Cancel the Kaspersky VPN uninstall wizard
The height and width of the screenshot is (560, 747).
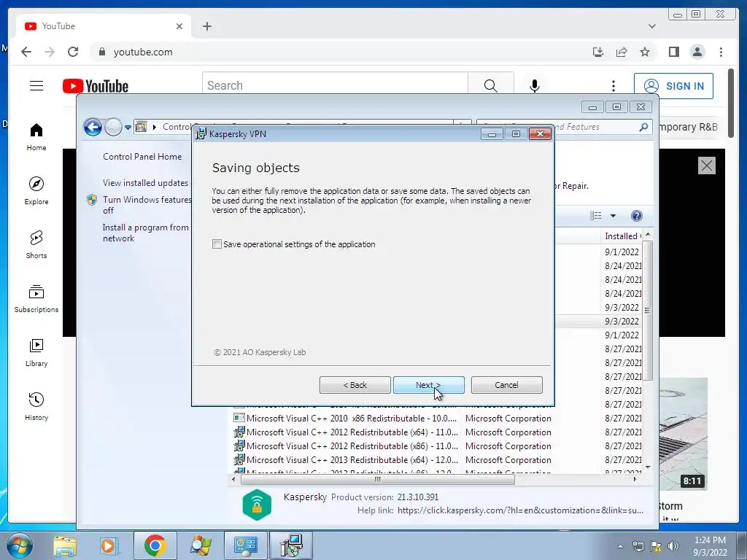(506, 385)
